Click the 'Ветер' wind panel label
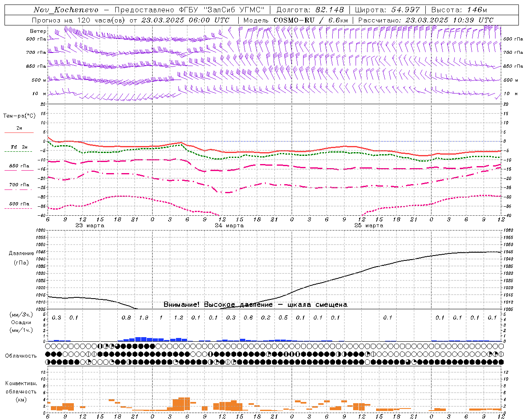The image size is (525, 420). click(x=38, y=31)
